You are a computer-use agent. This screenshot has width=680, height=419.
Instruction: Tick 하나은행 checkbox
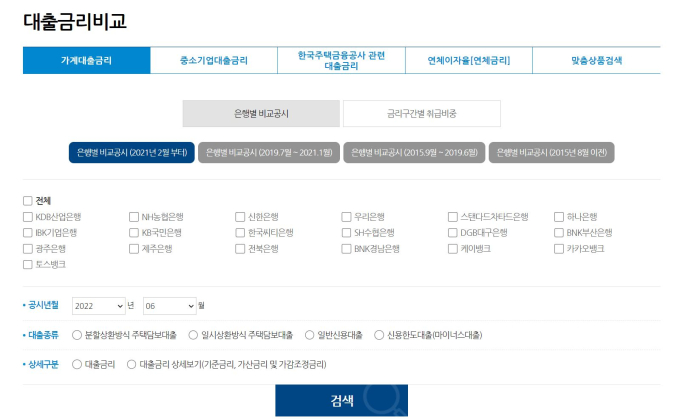(x=559, y=217)
